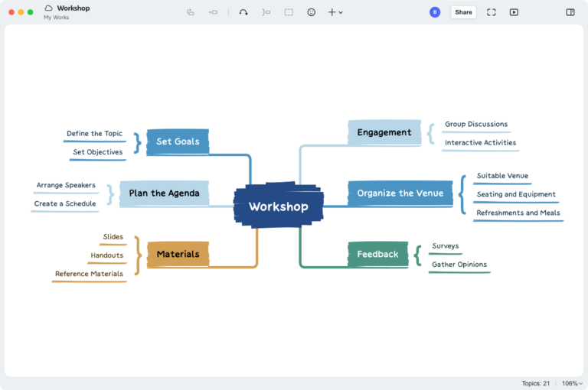
Task: Click the cloud icon beside Workshop title
Action: click(49, 8)
